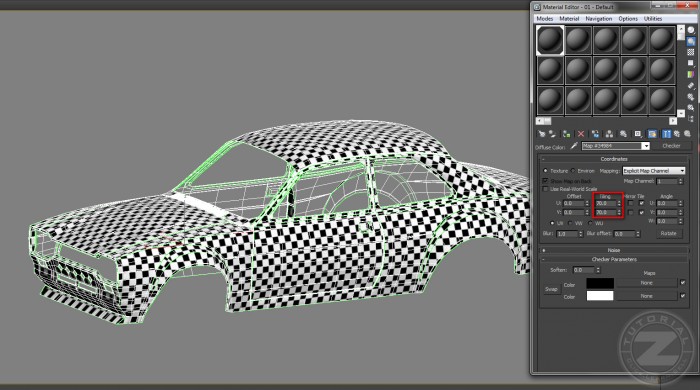Viewport: 700px width, 390px height.
Task: Click Put Material to Scene icon
Action: 553,134
